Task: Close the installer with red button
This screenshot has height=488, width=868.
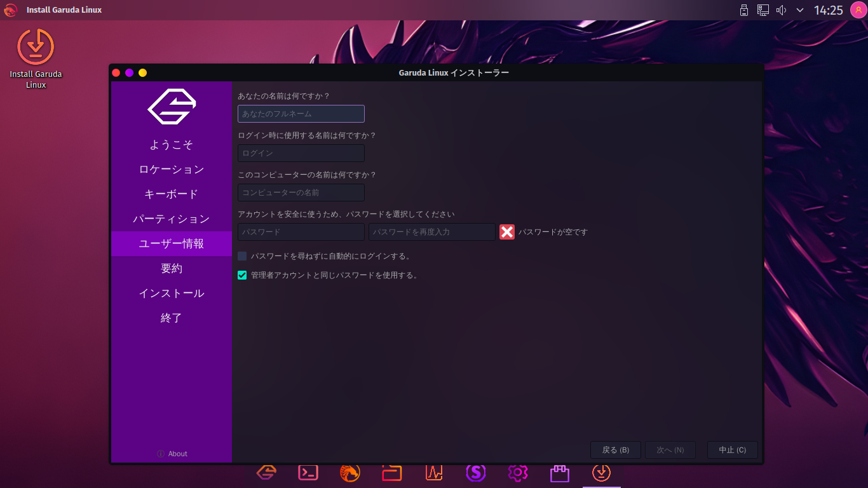Action: pos(116,72)
